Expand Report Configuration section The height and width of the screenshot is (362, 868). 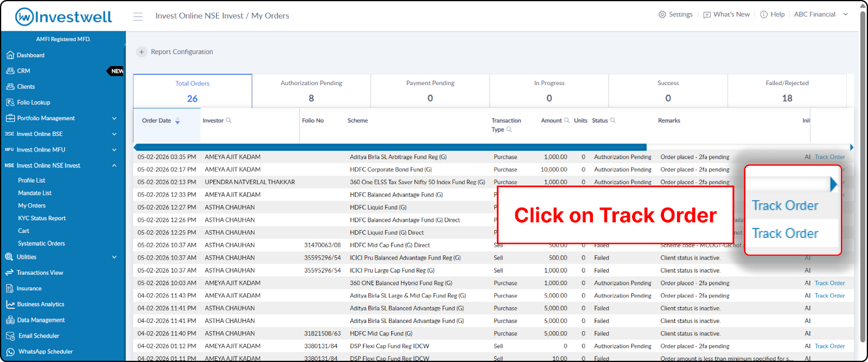click(182, 52)
